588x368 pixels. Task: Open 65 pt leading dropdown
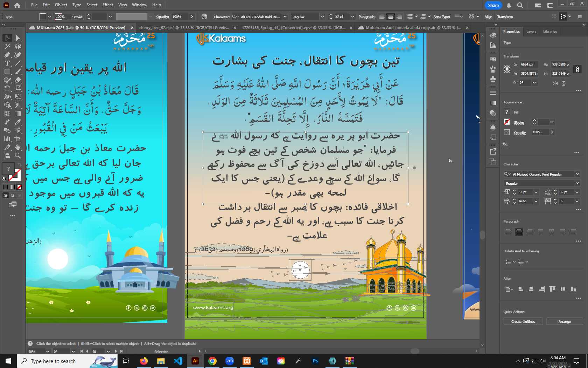tap(577, 192)
